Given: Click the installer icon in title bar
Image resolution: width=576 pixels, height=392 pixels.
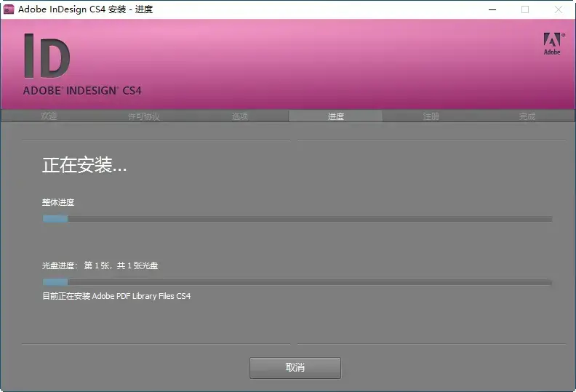Looking at the screenshot, I should (x=9, y=9).
